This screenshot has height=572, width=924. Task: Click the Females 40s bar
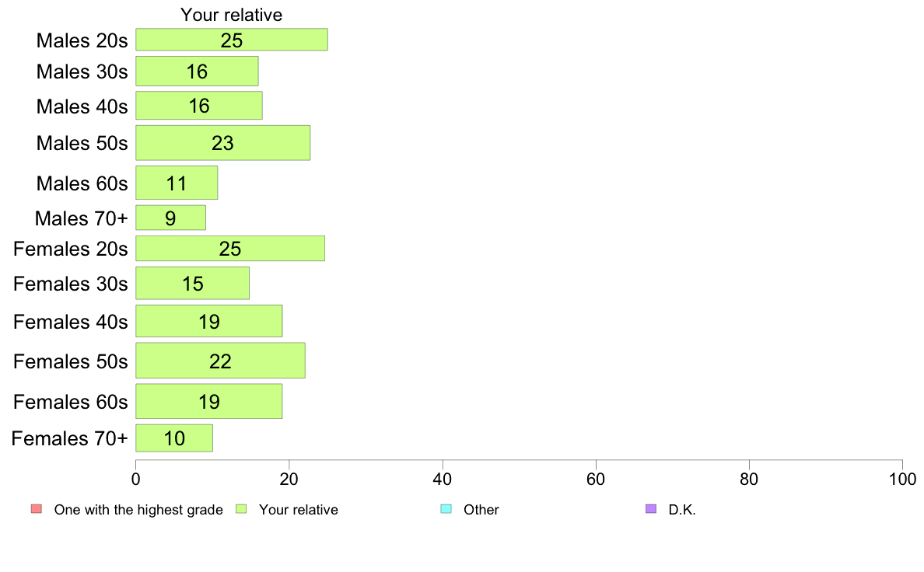click(209, 321)
